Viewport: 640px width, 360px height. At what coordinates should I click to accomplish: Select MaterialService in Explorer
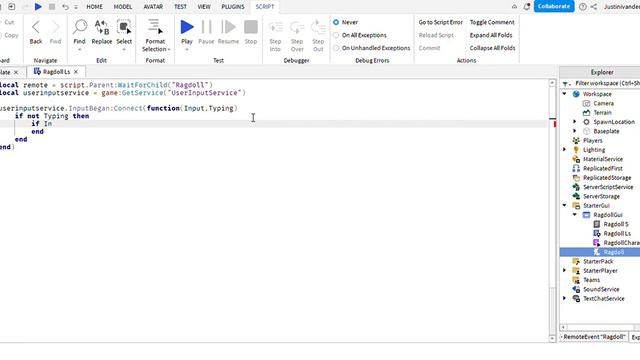[602, 159]
